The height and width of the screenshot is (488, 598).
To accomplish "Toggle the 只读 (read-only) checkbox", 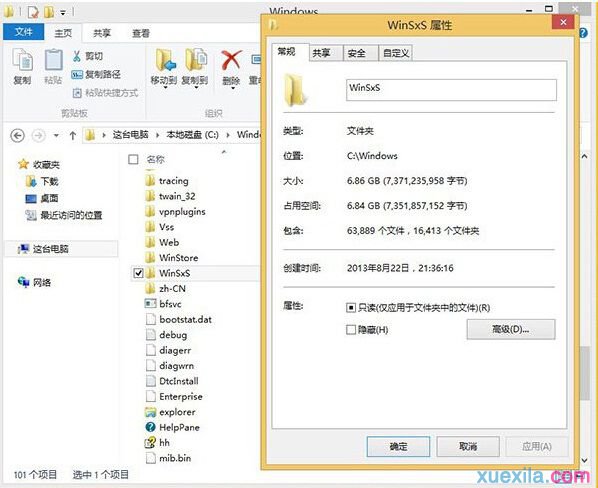I will (x=350, y=308).
